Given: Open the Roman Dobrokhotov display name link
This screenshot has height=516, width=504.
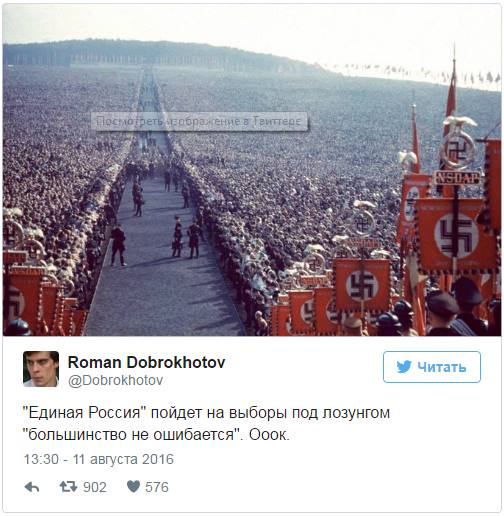Looking at the screenshot, I should 146,362.
